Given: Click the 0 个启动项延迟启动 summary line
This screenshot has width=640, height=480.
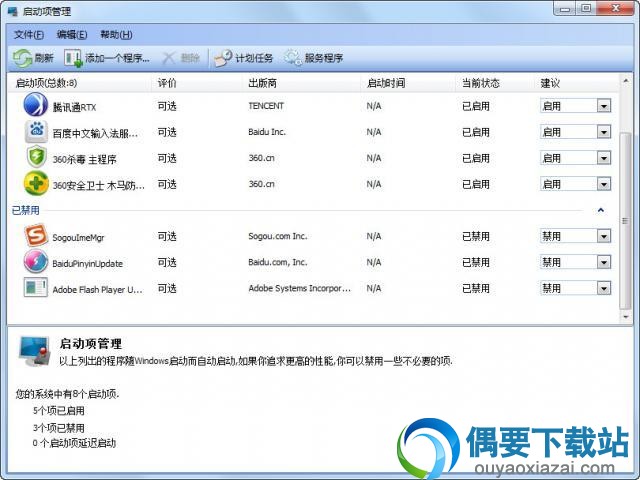Looking at the screenshot, I should tap(74, 443).
